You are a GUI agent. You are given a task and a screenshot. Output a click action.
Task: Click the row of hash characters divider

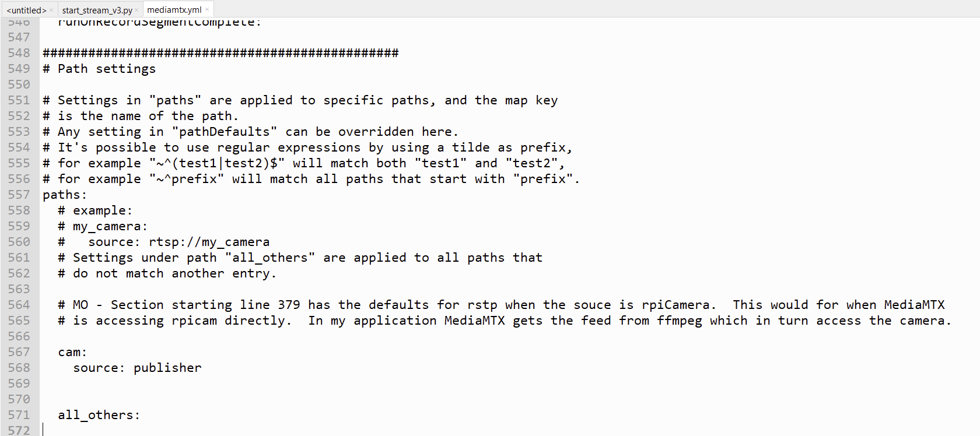coord(220,53)
